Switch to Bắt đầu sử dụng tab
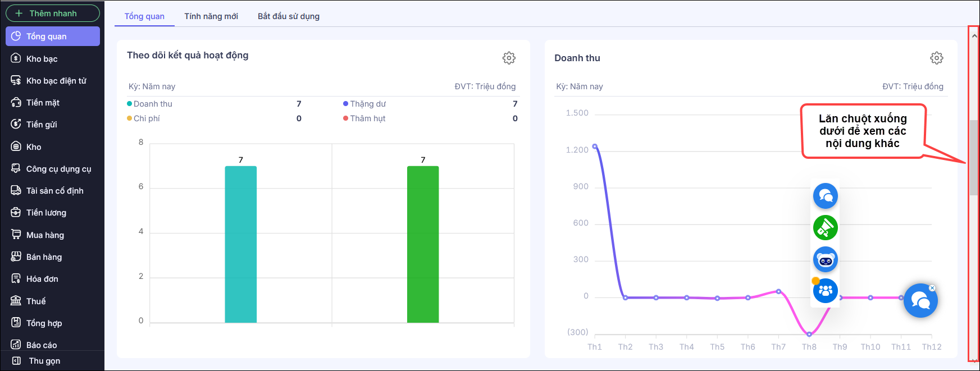 (289, 16)
